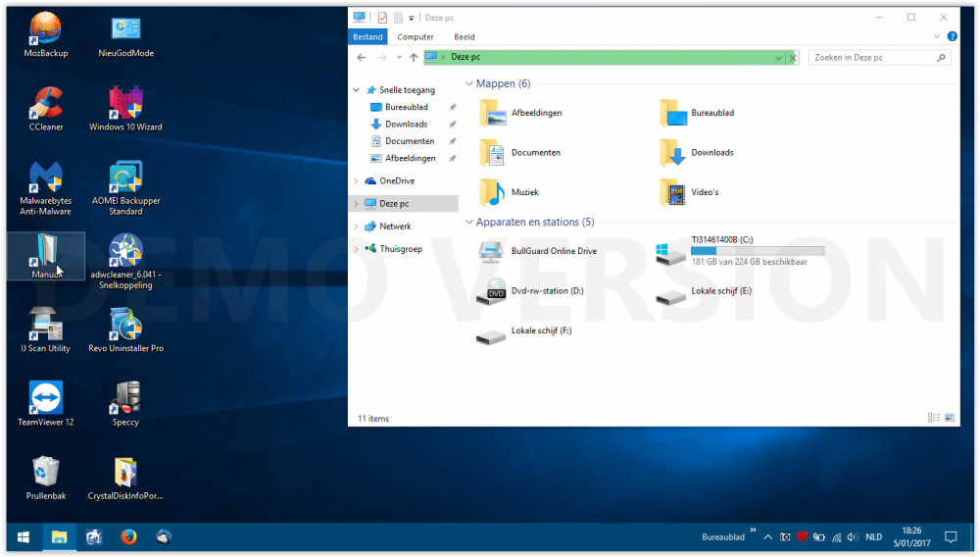Open Malwarebytes Anti-Malware desktop icon
Viewport: 980px width, 557px height.
point(46,177)
